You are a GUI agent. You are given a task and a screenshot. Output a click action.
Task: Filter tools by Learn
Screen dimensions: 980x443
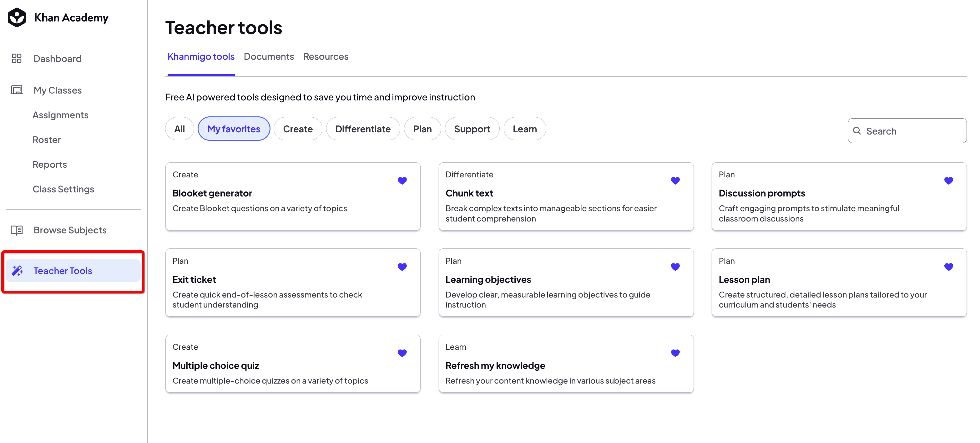[525, 129]
